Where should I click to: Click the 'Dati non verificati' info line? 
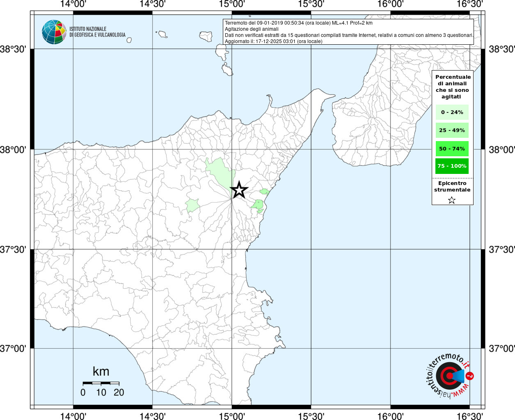349,35
